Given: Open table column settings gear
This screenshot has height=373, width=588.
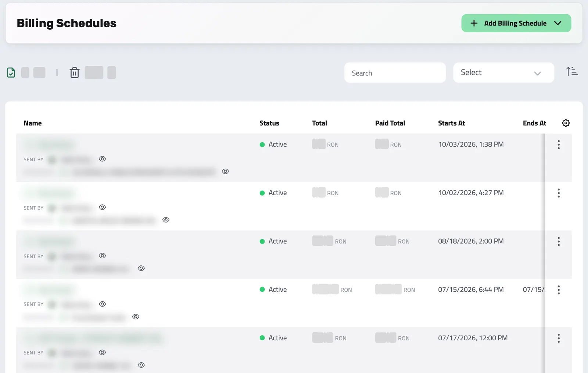Looking at the screenshot, I should click(x=566, y=123).
